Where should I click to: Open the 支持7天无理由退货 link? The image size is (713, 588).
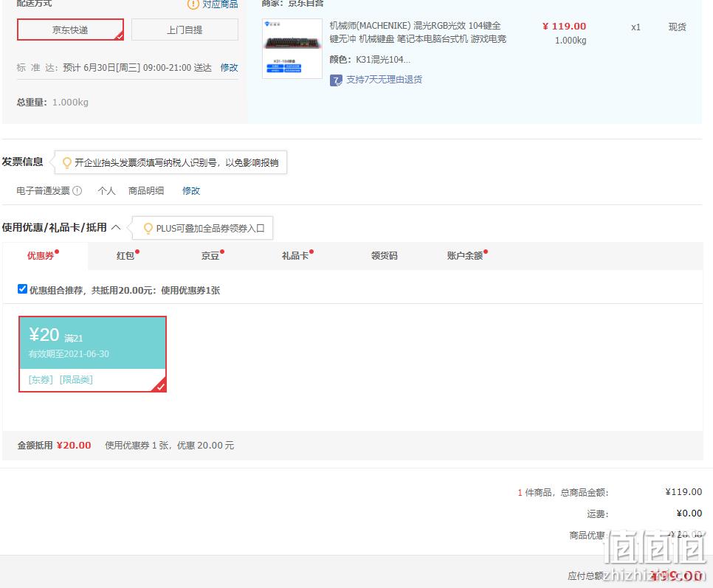[385, 80]
